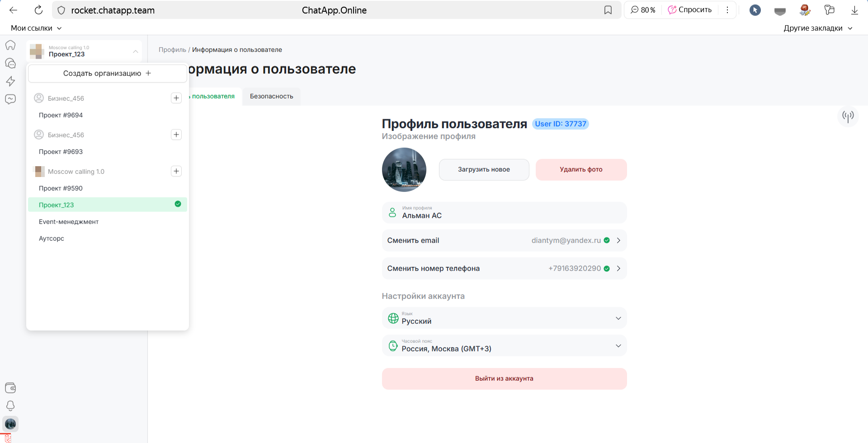Click the Загрузить новое button

484,170
